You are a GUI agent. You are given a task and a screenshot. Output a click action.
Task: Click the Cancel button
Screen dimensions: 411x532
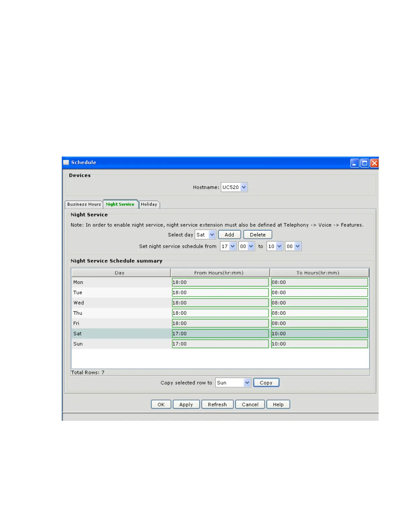coord(250,404)
